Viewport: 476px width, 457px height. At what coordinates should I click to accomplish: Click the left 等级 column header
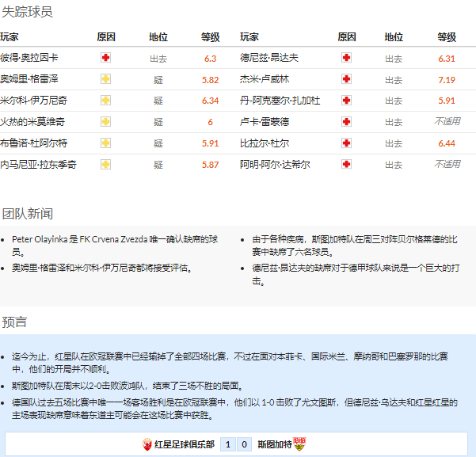click(210, 36)
